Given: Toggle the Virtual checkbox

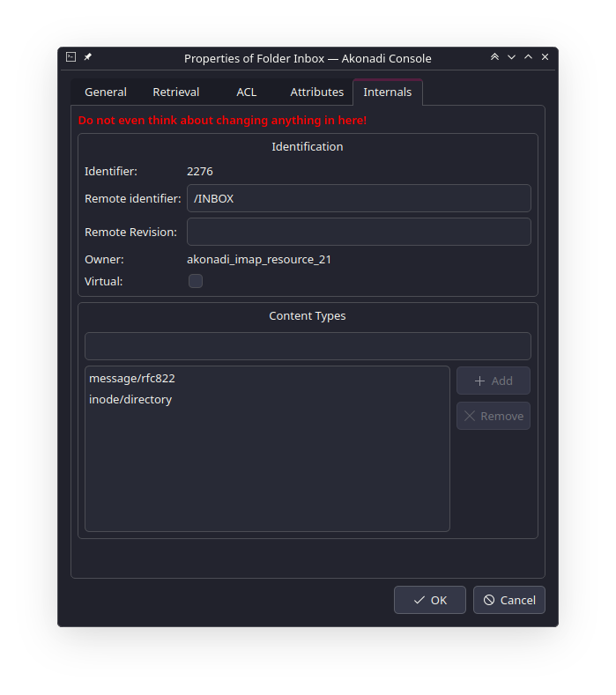Looking at the screenshot, I should point(196,281).
